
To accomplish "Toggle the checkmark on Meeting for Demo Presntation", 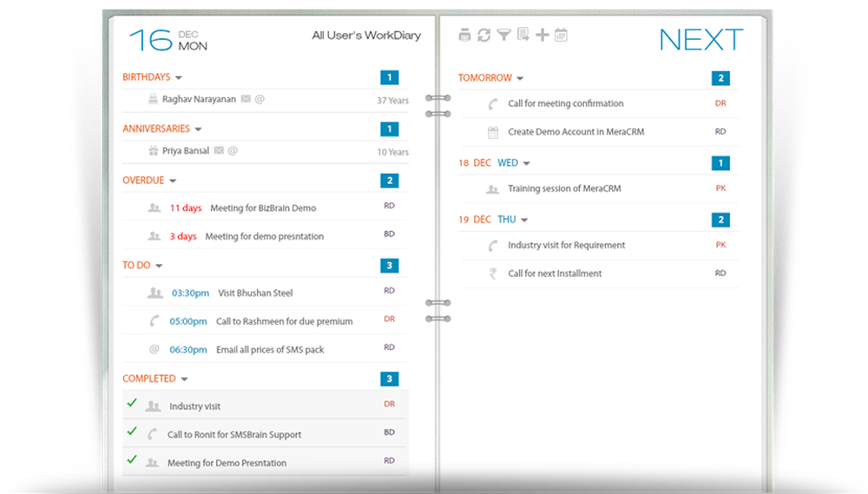I will (132, 459).
